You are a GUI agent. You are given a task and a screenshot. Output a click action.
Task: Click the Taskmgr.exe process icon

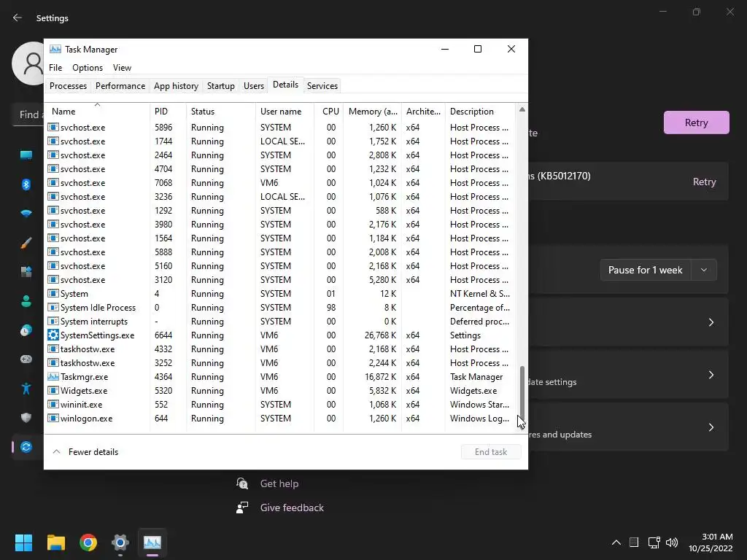click(53, 377)
